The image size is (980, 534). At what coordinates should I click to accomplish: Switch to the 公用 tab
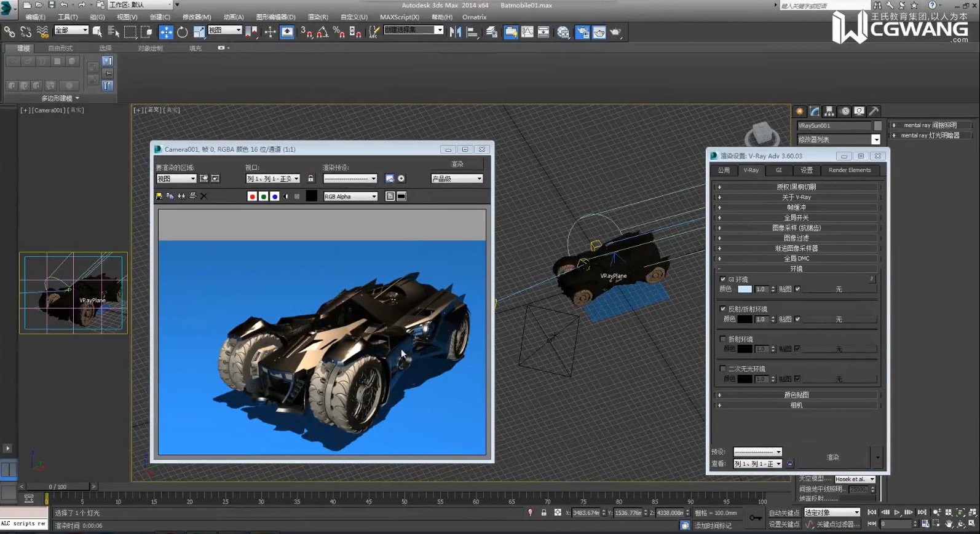click(x=724, y=170)
